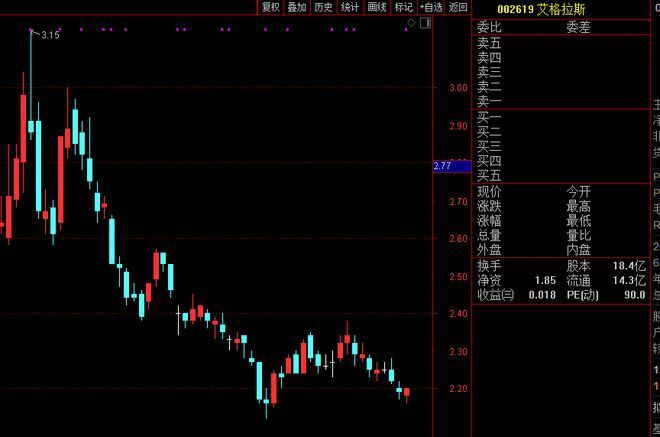Click the 外盘 label
The image size is (660, 437).
pos(489,250)
